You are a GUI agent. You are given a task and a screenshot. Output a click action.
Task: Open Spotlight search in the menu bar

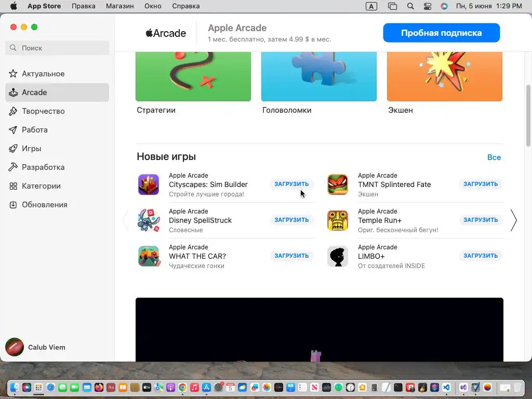(410, 6)
